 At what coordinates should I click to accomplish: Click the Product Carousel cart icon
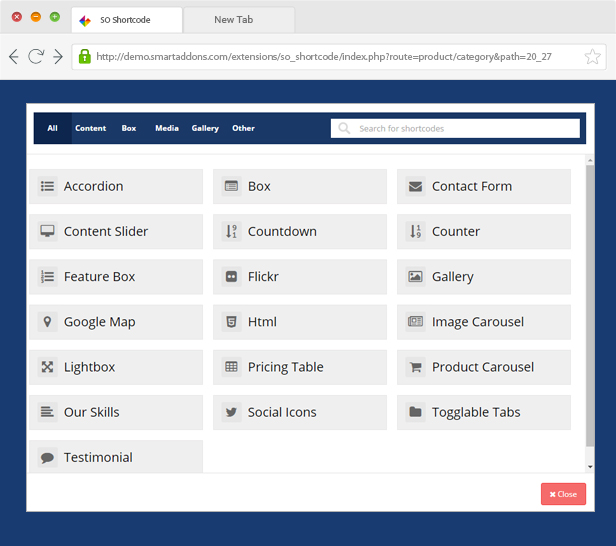[415, 367]
